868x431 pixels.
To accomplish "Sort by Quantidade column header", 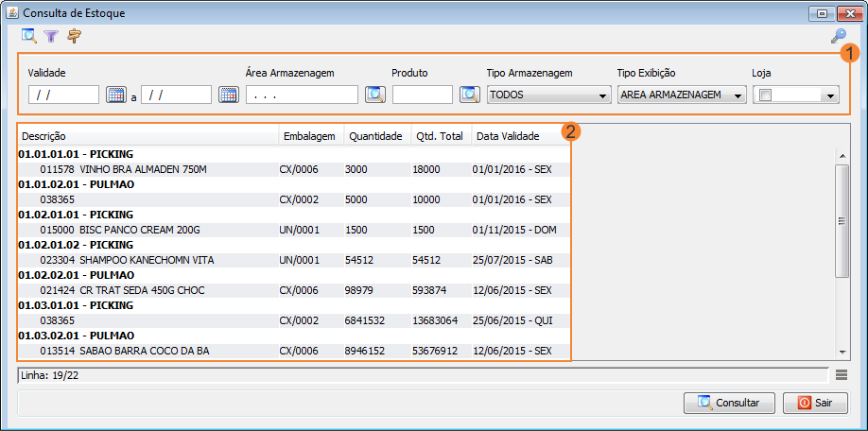I will (x=377, y=136).
